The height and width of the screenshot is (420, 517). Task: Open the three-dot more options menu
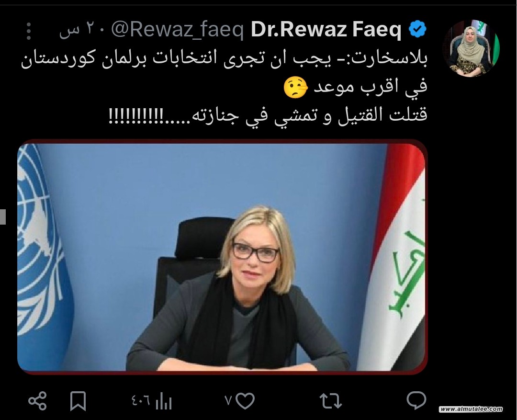tap(29, 31)
